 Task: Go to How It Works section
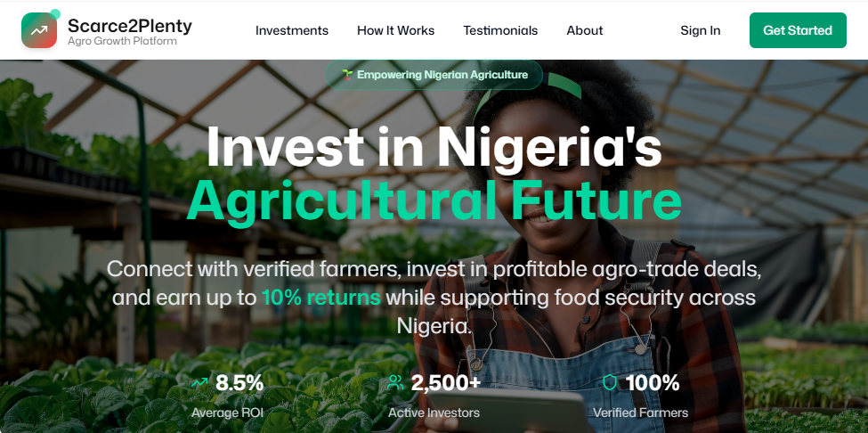pyautogui.click(x=395, y=30)
